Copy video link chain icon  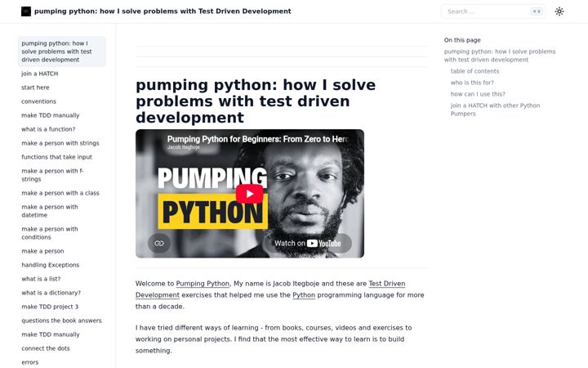click(159, 244)
